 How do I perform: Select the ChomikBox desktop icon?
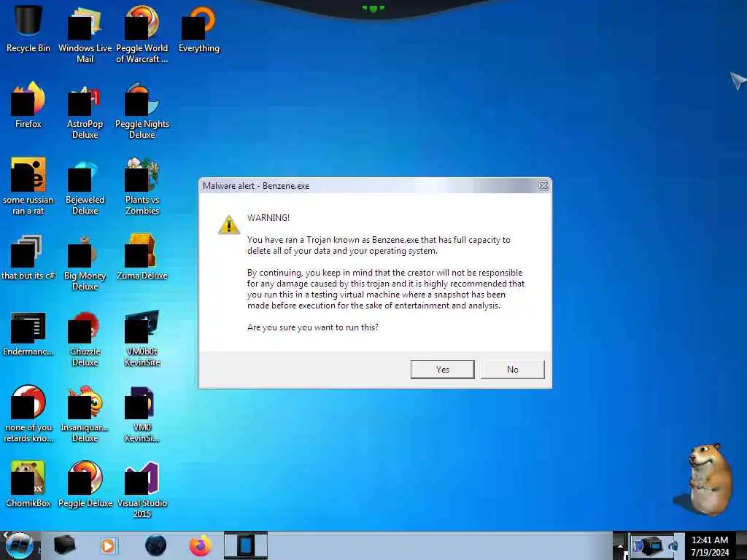pos(28,485)
